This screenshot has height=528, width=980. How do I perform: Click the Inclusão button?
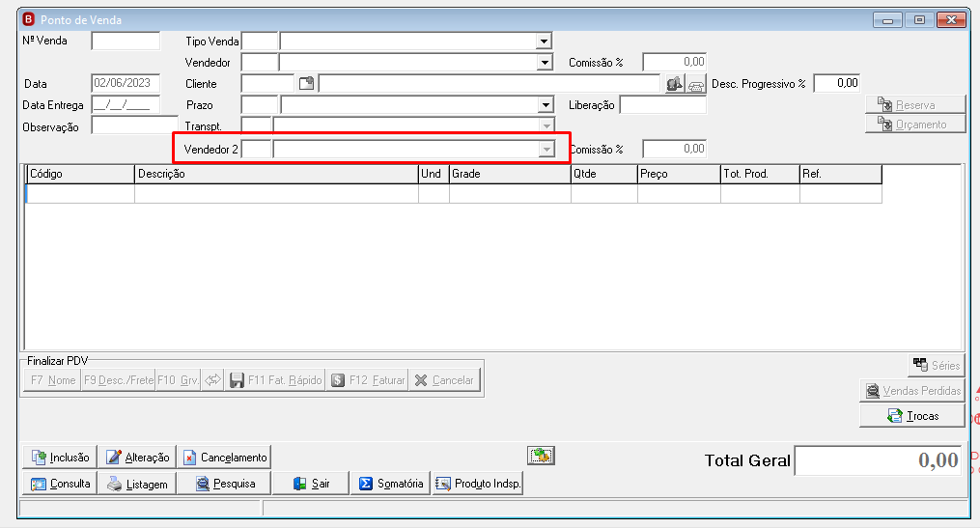59,458
